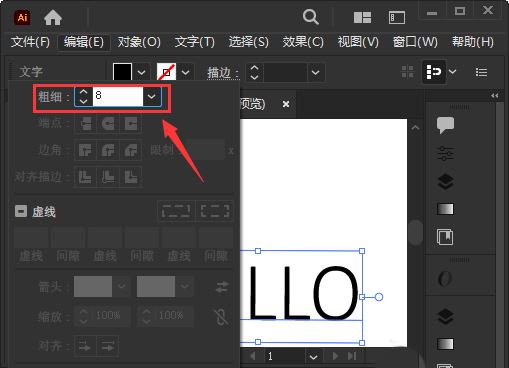Expand the artboard number dropdown
This screenshot has height=368, width=509.
[313, 357]
